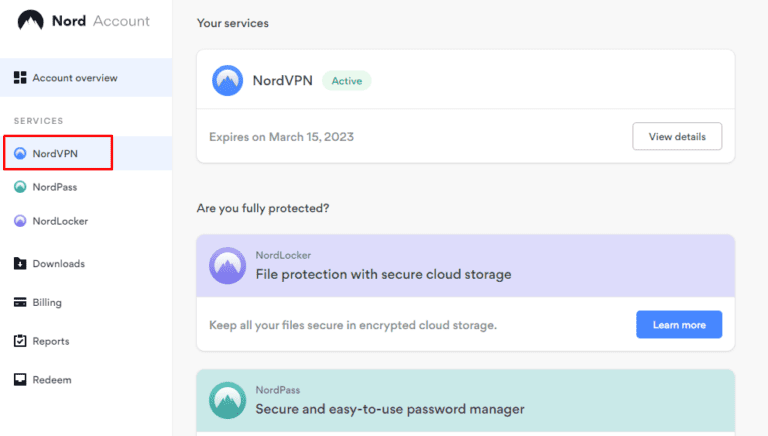Click the teal NordPass promo card icon
768x436 pixels.
click(x=228, y=400)
